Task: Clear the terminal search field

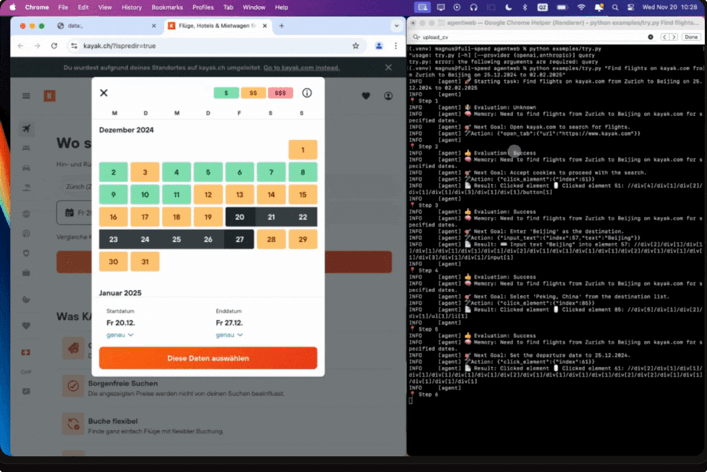Action: (x=650, y=37)
